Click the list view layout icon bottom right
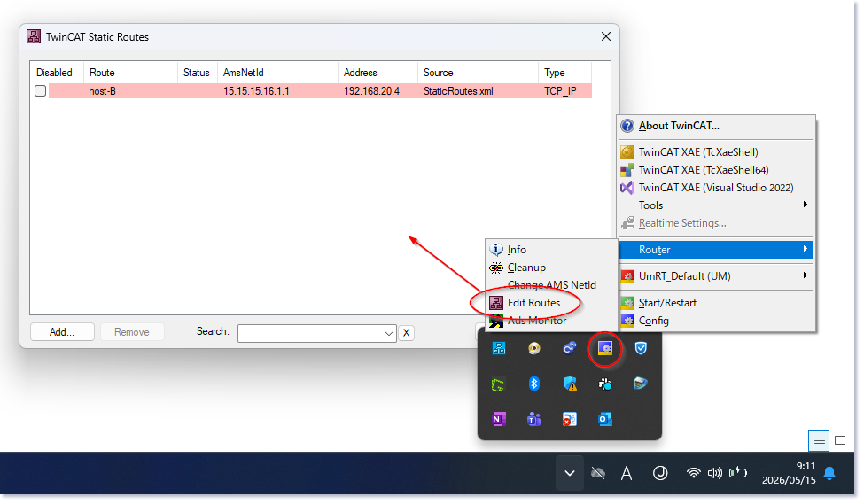 click(819, 441)
